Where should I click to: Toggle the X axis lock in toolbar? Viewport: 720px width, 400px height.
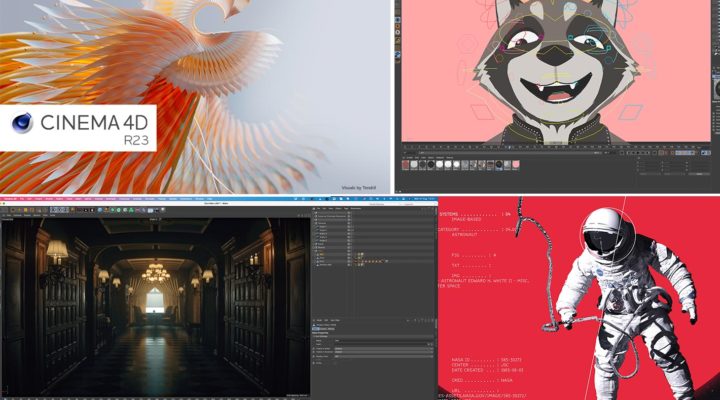pos(54,210)
